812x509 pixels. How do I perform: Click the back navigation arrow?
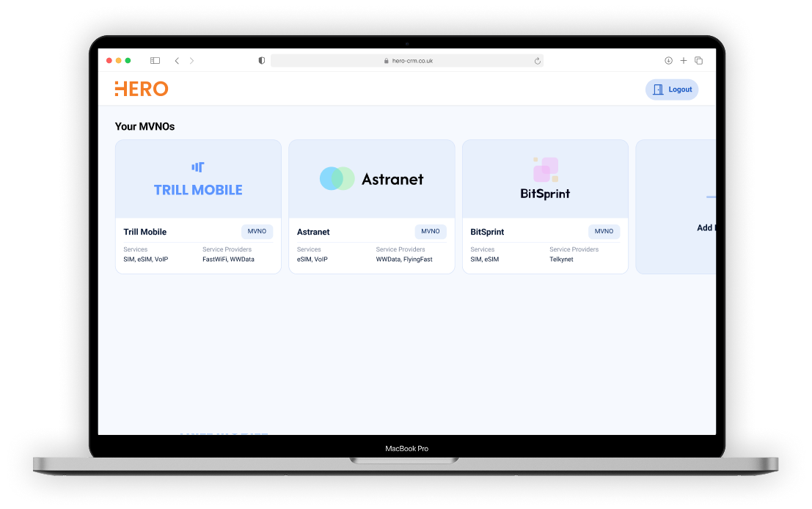coord(177,61)
